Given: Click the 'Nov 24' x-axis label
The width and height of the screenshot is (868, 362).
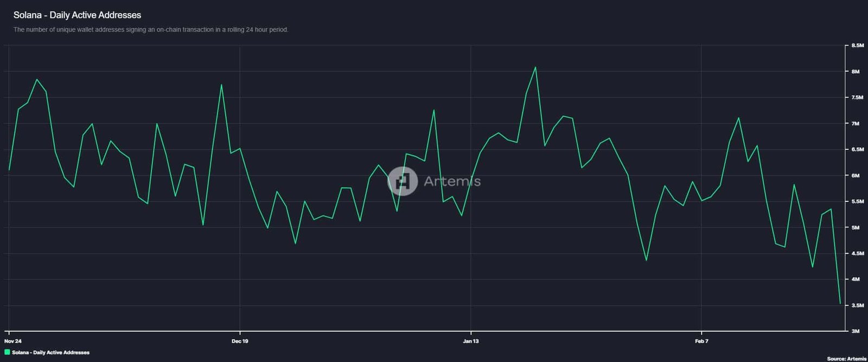Looking at the screenshot, I should [x=12, y=341].
